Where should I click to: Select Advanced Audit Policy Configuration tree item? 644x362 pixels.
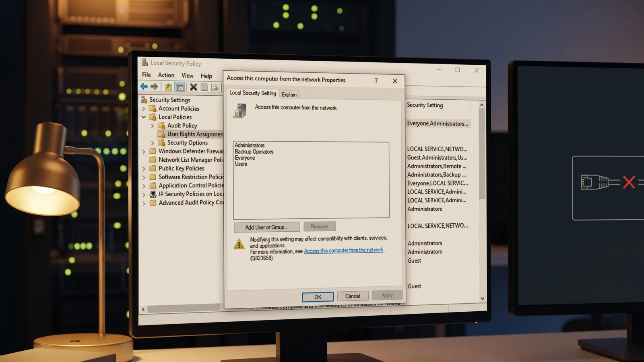point(191,203)
